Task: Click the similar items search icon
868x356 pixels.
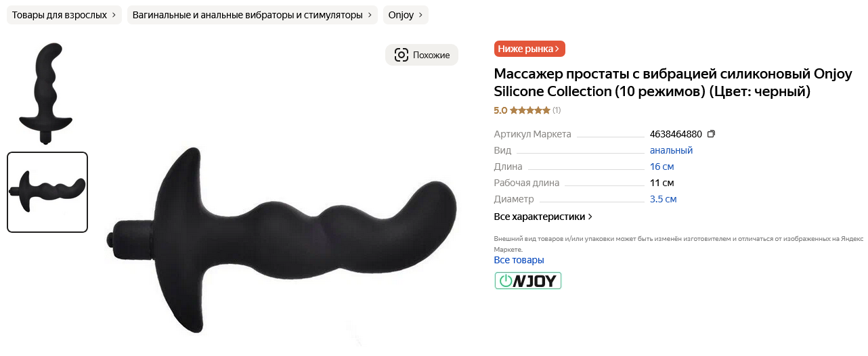Action: point(402,55)
